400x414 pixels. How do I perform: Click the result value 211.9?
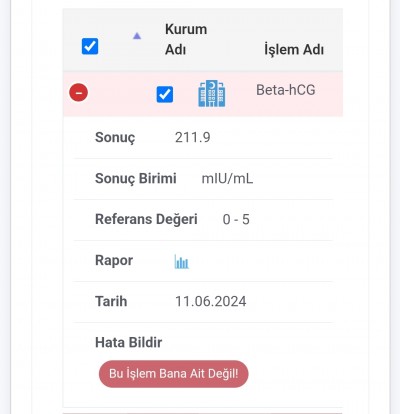click(193, 137)
